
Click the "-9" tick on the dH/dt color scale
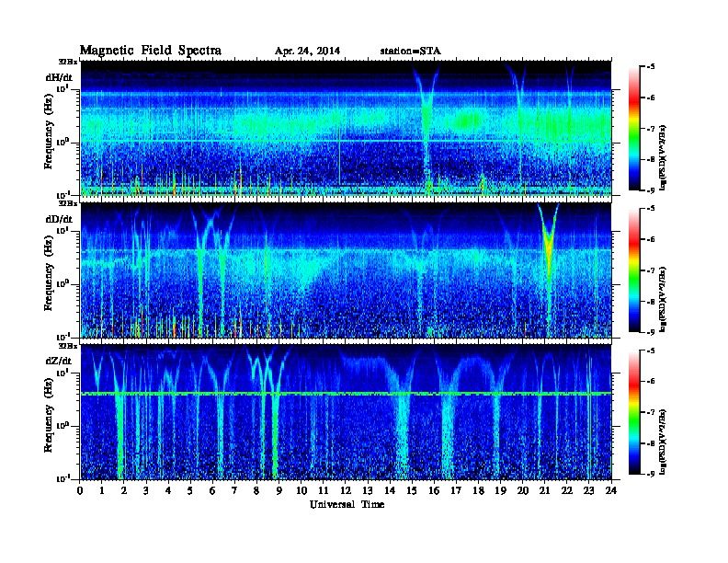[x=651, y=190]
